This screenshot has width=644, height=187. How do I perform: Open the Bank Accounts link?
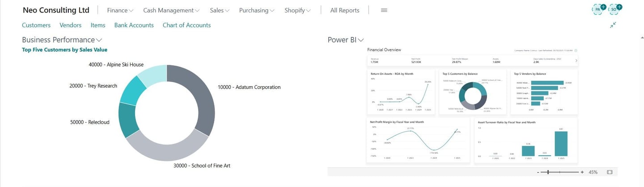pyautogui.click(x=134, y=25)
